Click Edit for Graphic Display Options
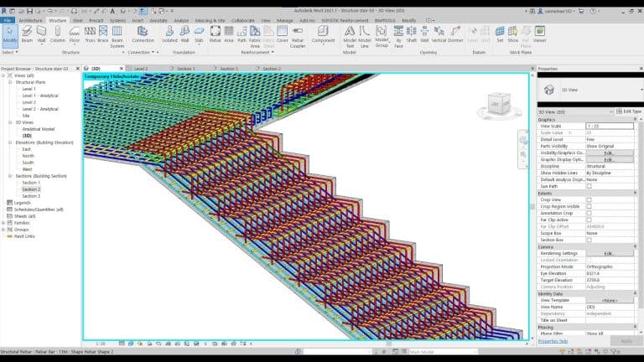The width and height of the screenshot is (644, 362). [609, 160]
